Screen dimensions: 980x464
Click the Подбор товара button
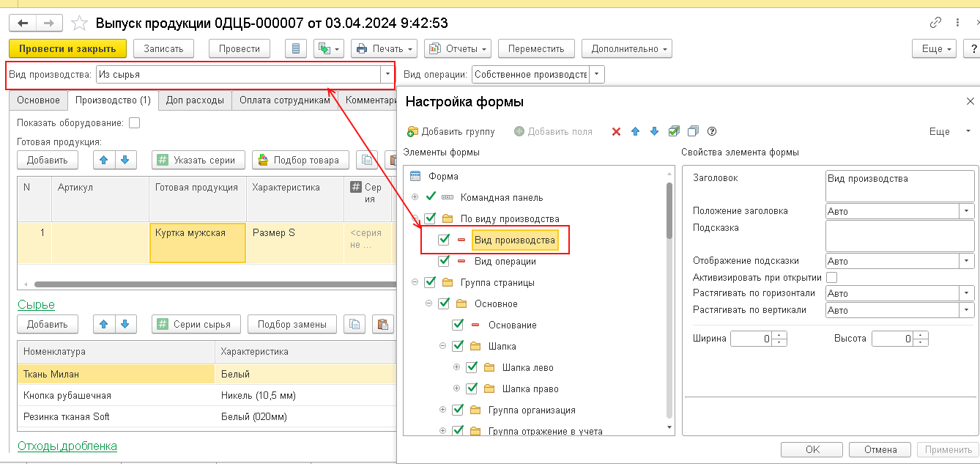pos(299,160)
